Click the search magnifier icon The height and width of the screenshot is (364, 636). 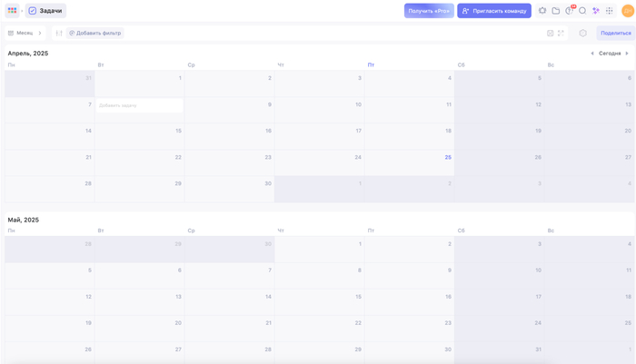[582, 11]
